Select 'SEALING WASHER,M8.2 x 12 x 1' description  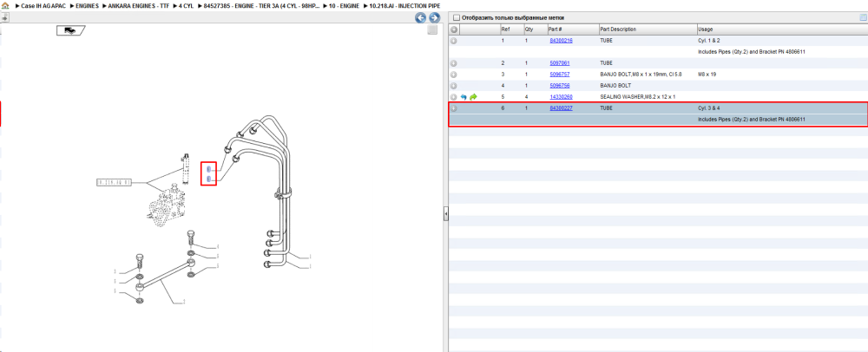click(638, 97)
